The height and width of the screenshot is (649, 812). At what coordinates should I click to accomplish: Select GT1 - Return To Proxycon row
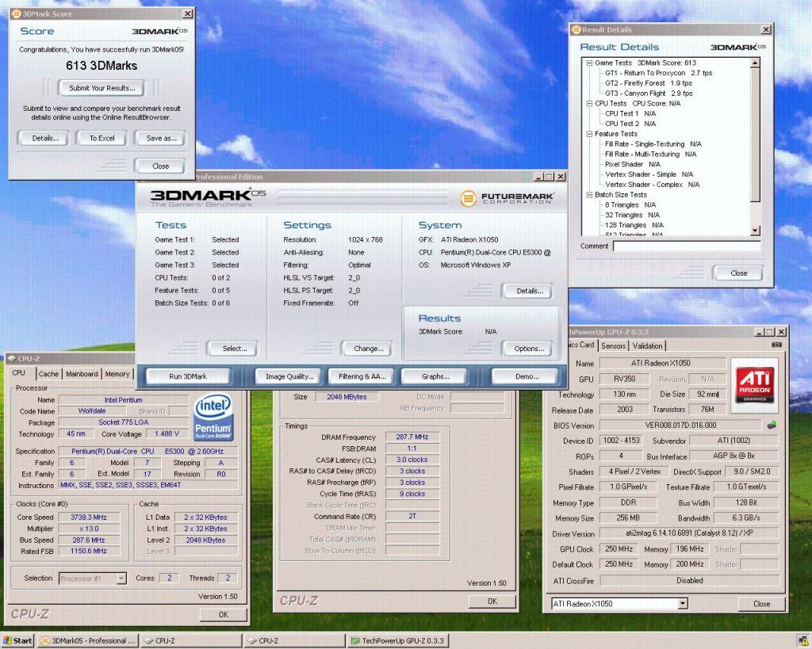[x=659, y=73]
